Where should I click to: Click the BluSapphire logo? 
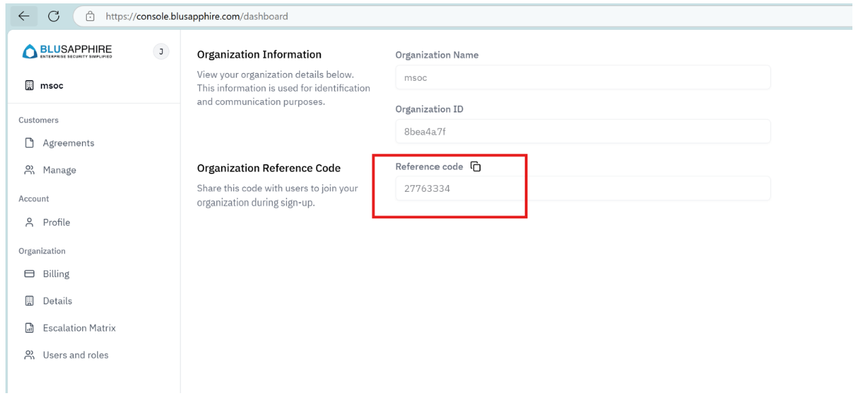tap(66, 52)
